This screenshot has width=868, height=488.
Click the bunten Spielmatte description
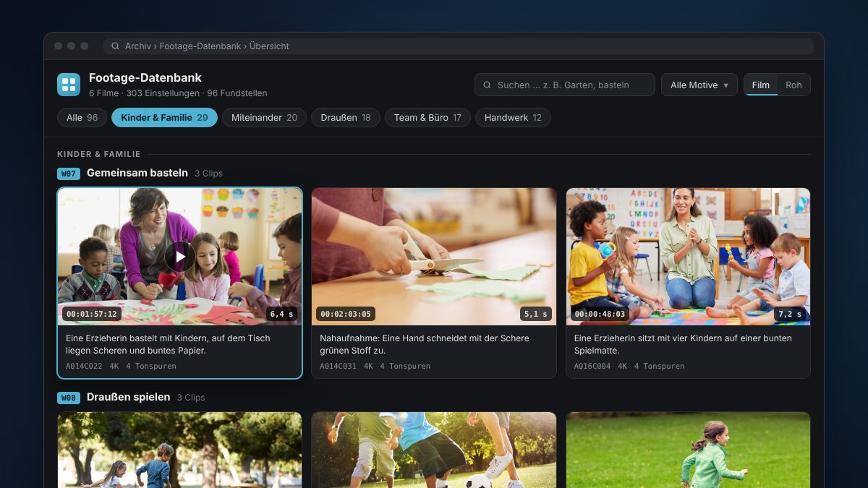coord(683,344)
